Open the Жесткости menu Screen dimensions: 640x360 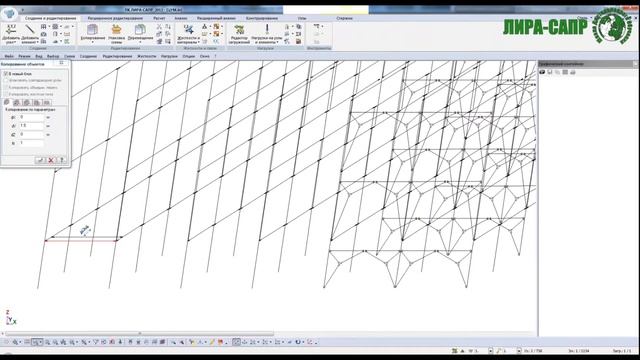(x=147, y=56)
